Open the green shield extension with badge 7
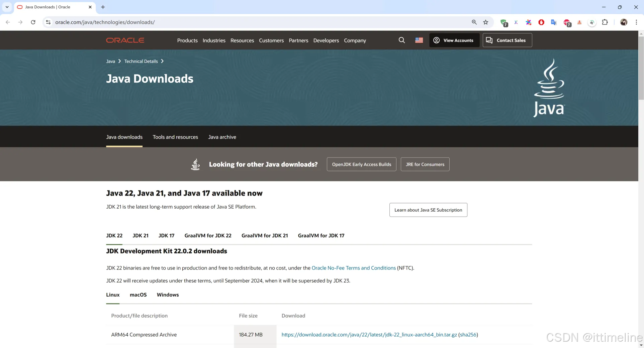 point(504,23)
